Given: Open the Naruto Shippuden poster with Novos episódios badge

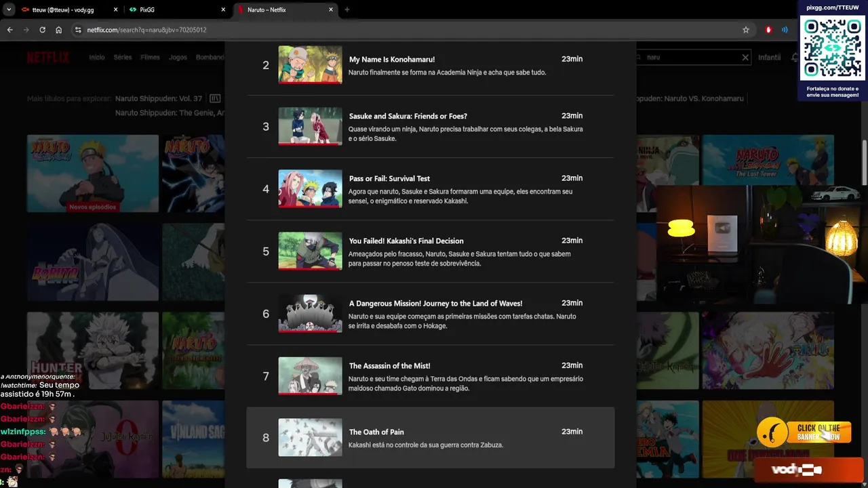Looking at the screenshot, I should pos(93,173).
